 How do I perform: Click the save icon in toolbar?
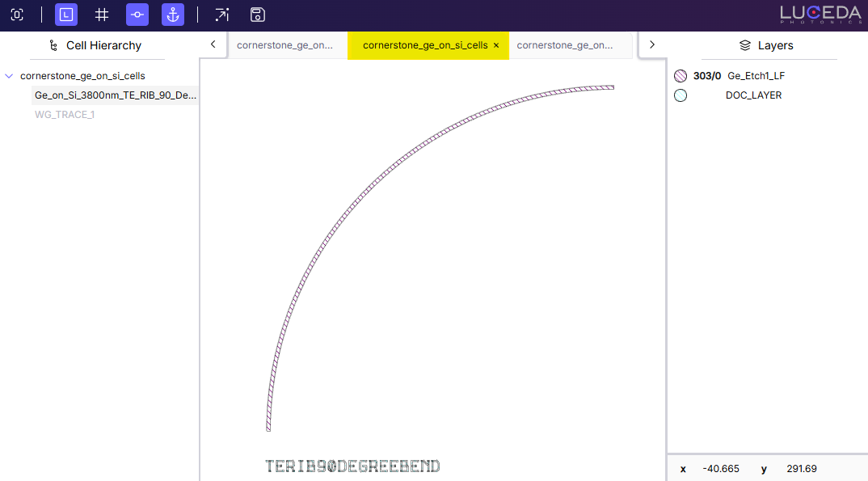pyautogui.click(x=257, y=15)
